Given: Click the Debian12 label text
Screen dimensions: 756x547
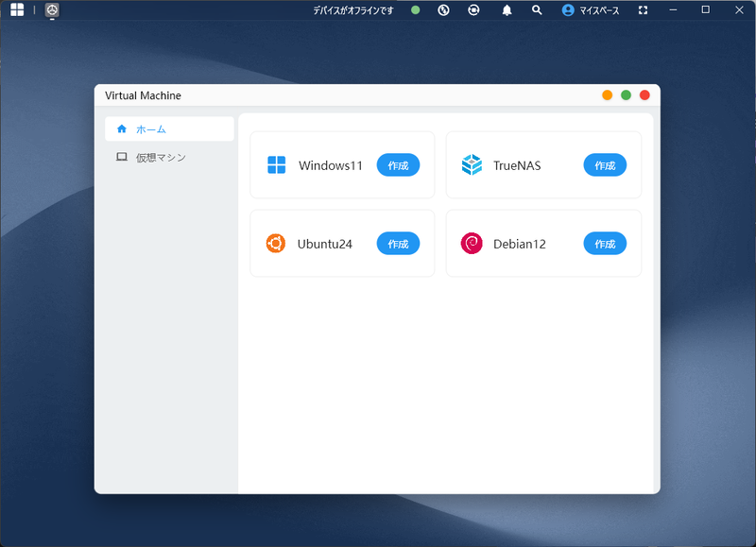Looking at the screenshot, I should pyautogui.click(x=519, y=244).
